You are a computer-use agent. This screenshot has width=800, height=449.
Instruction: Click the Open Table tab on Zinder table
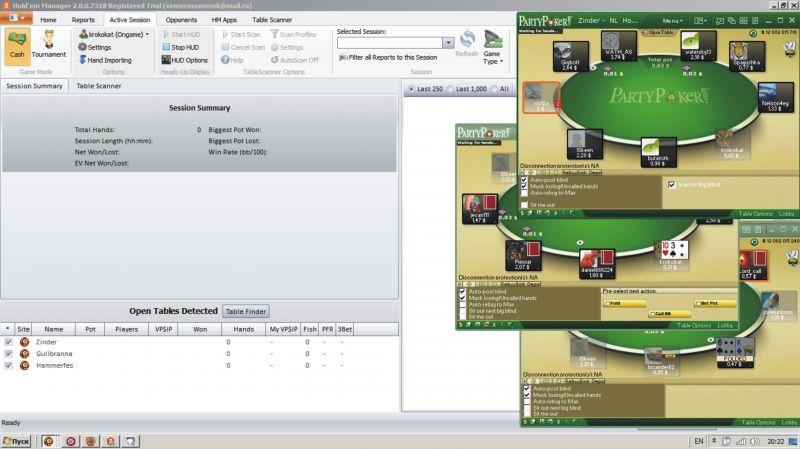click(x=658, y=33)
